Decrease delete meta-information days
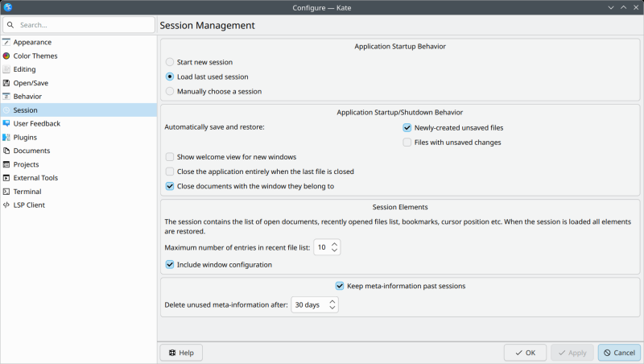 (x=332, y=308)
